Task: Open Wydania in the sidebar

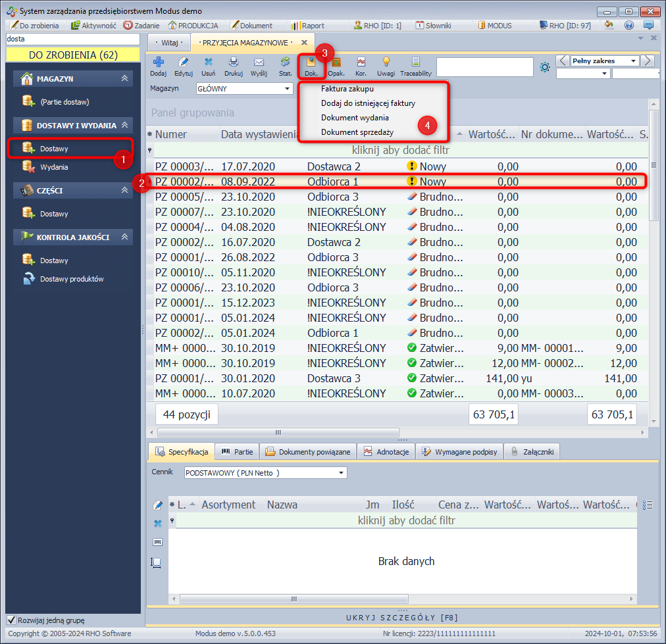Action: (x=53, y=167)
